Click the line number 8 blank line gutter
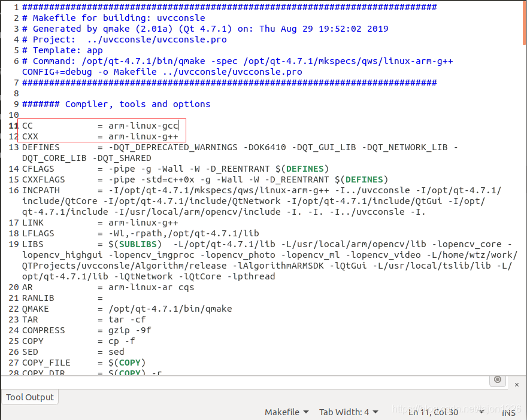The image size is (527, 420). pos(16,93)
